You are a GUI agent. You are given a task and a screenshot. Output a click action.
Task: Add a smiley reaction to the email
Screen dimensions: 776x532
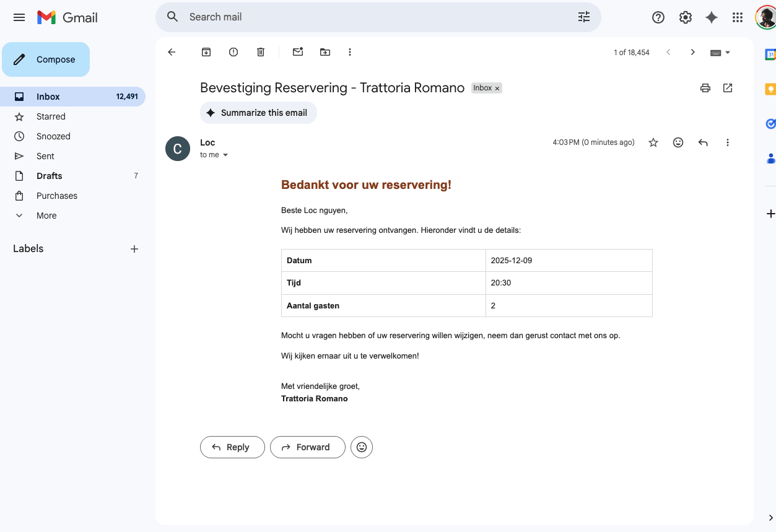coord(678,142)
